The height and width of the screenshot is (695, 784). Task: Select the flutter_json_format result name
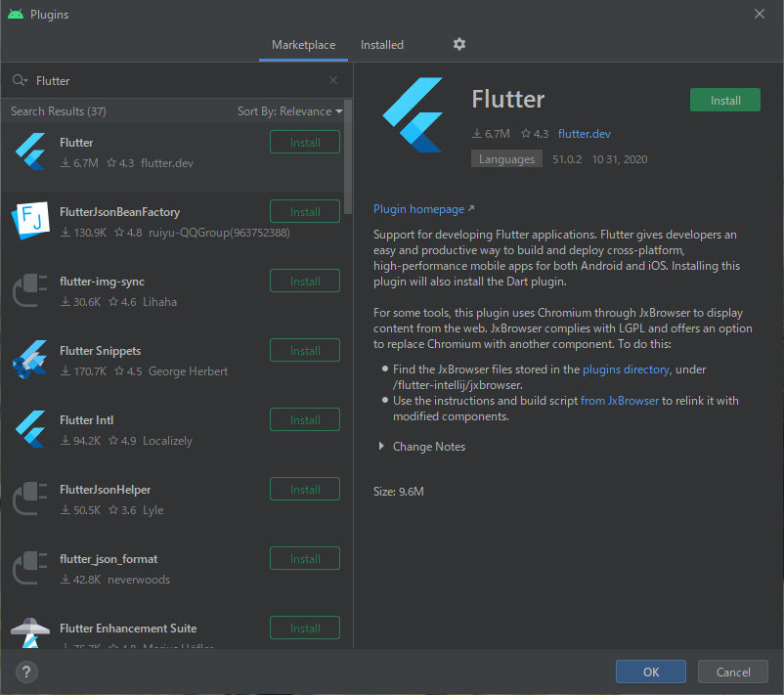(109, 559)
